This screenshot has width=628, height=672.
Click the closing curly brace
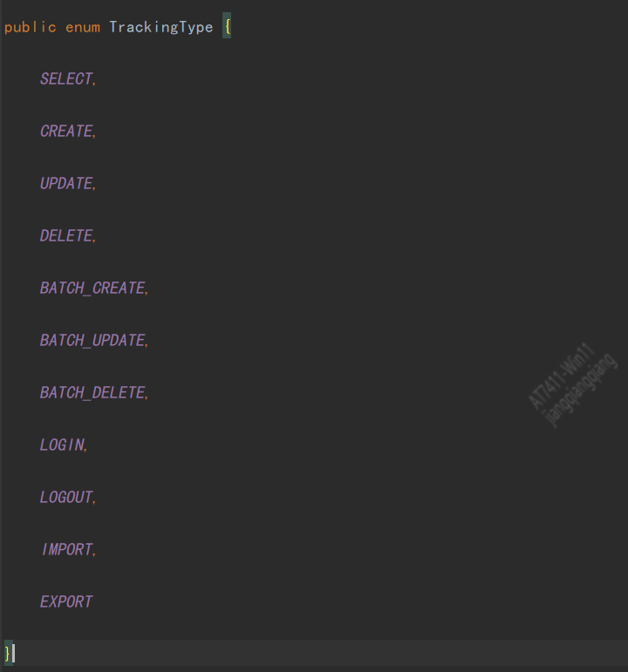click(7, 653)
